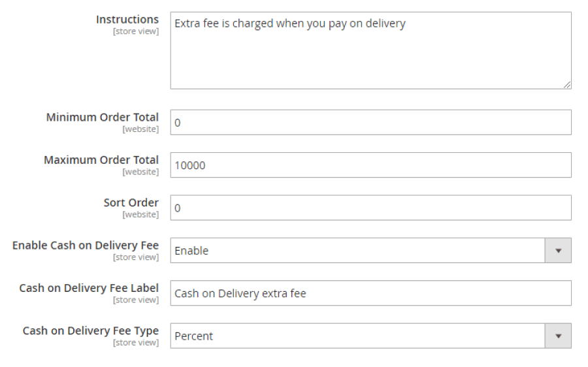Click the Cash on Delivery Fee Type label
This screenshot has height=367, width=588.
(91, 330)
